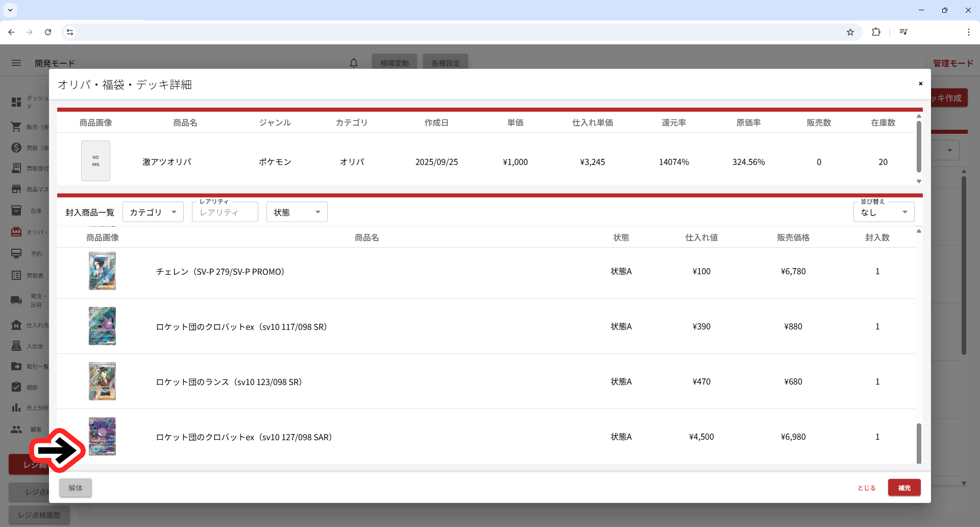Image resolution: width=980 pixels, height=527 pixels.
Task: Expand the 並び替え sort dropdown
Action: pos(884,212)
